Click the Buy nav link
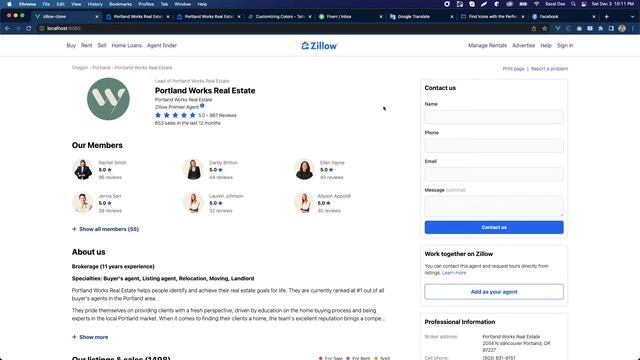640x360 pixels. 71,46
